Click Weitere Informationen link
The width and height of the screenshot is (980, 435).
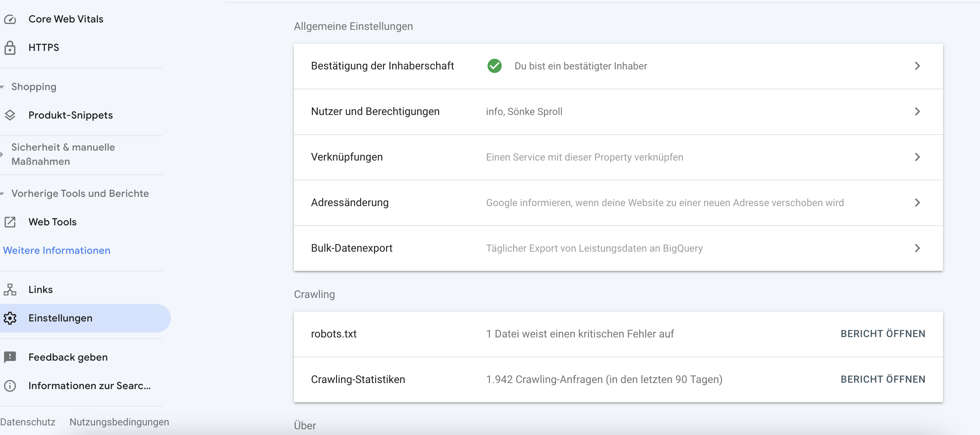tap(57, 250)
